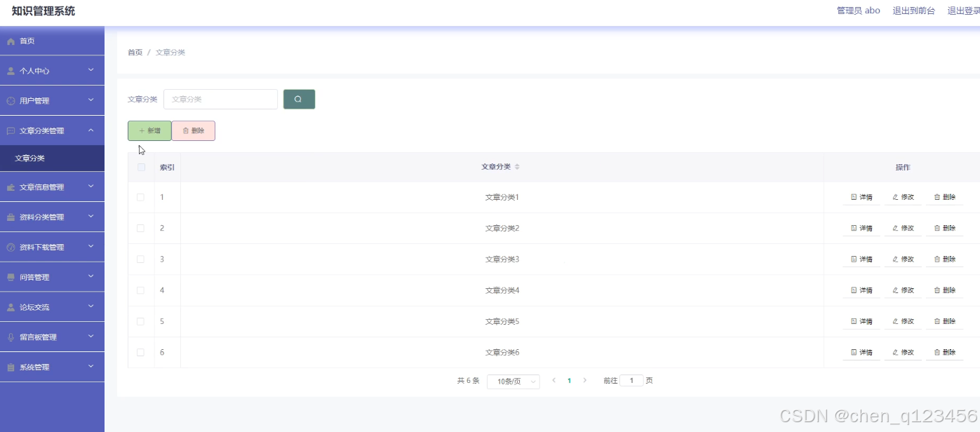Open the 10条/页 page size dropdown

[x=514, y=382]
